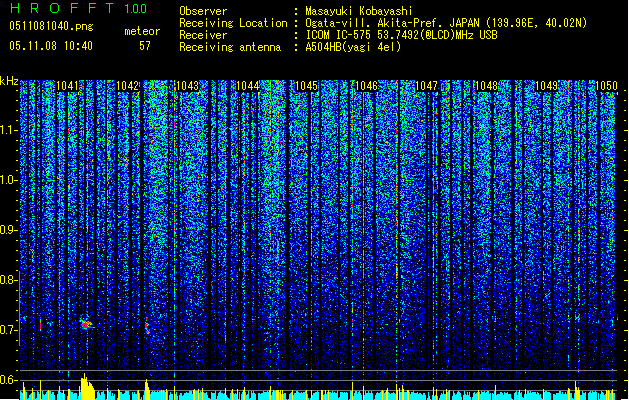Click the 'Receiver' label
The width and height of the screenshot is (629, 400).
tap(203, 35)
